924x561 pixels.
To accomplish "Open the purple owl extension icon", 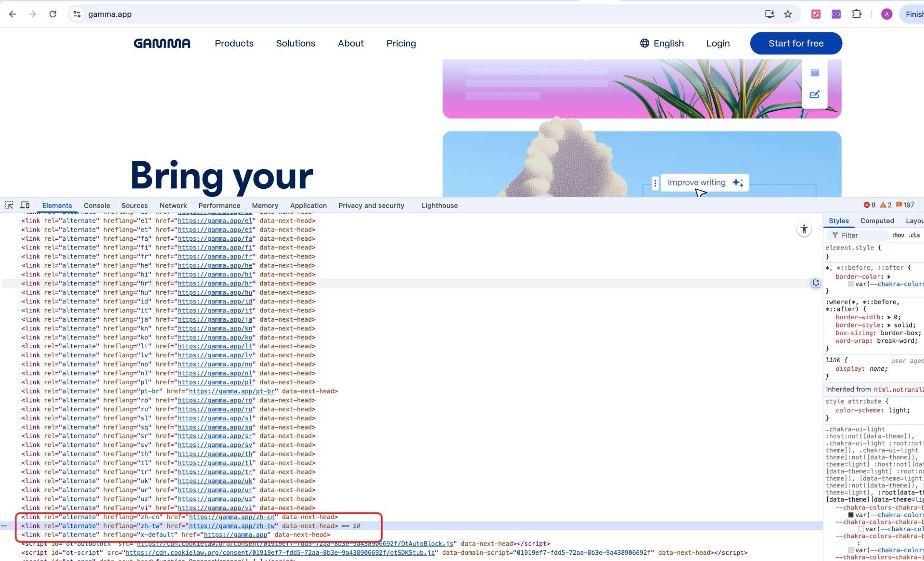I will coord(836,14).
